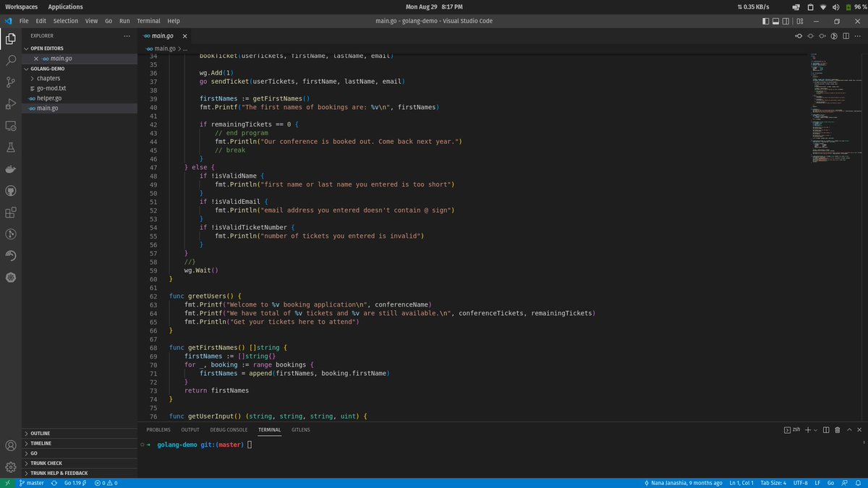
Task: Open Explorer views and more actions ellipsis
Action: [127, 35]
